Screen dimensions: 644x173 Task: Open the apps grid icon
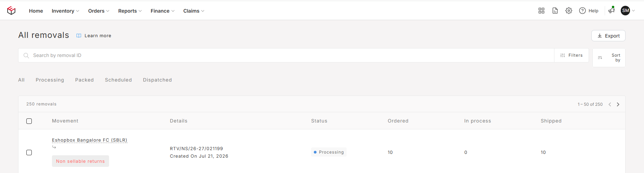541,11
